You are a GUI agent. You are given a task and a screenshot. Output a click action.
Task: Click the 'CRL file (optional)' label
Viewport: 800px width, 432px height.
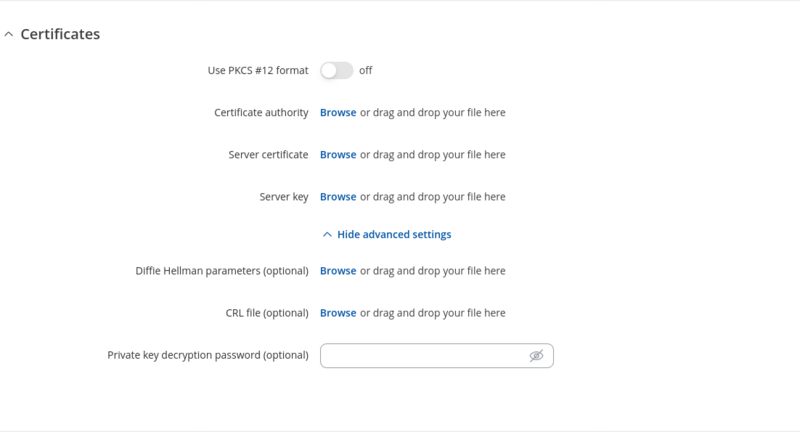(x=267, y=313)
